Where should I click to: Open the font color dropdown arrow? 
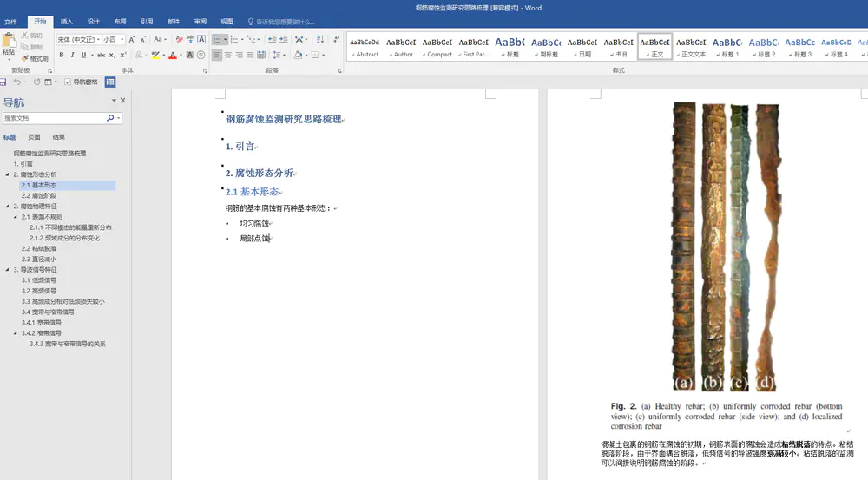pyautogui.click(x=181, y=56)
